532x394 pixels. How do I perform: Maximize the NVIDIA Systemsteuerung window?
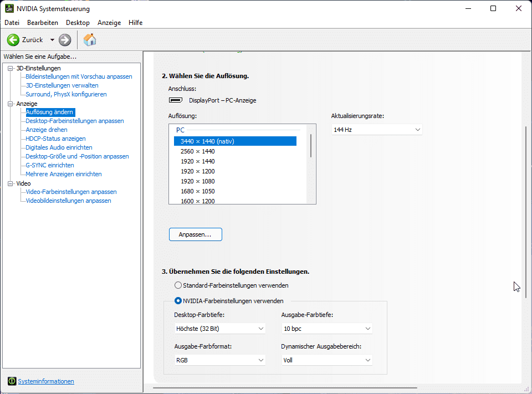coord(493,8)
